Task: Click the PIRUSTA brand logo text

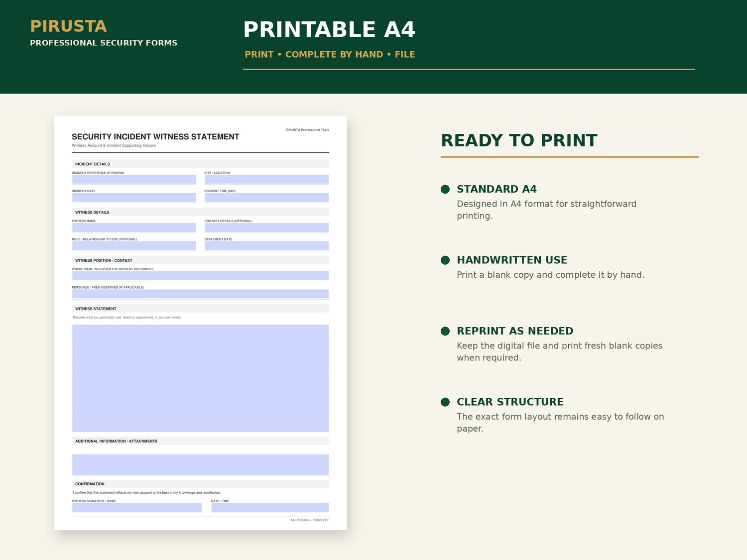Action: click(68, 26)
